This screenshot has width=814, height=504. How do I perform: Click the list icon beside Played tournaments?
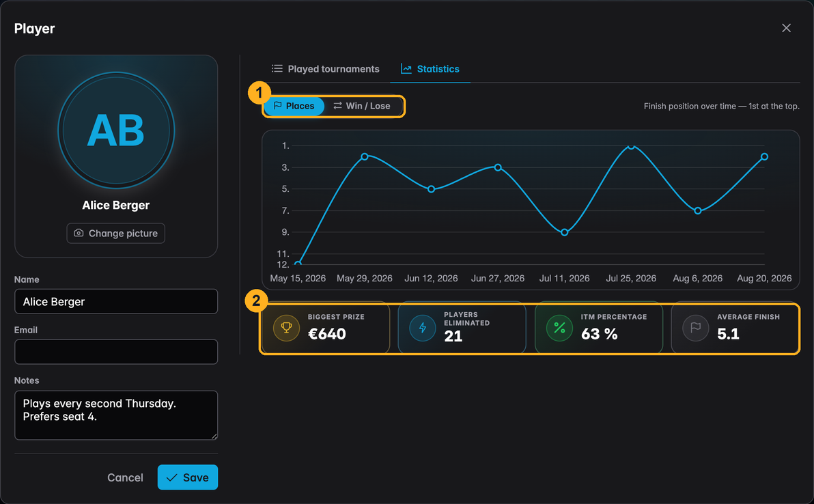click(277, 68)
